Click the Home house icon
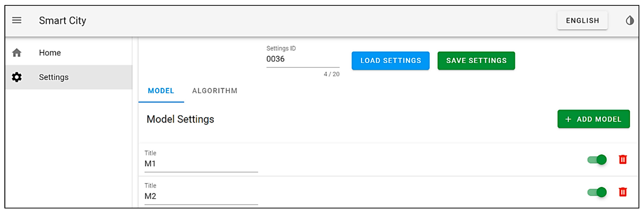This screenshot has width=644, height=213. coord(17,53)
